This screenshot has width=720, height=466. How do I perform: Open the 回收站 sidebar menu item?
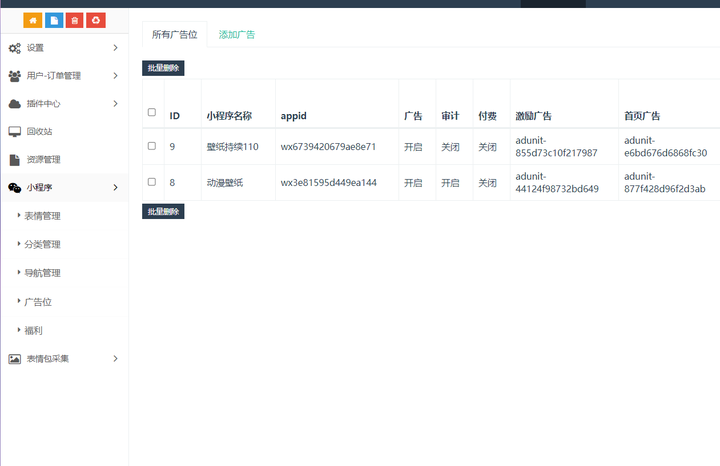(x=64, y=132)
